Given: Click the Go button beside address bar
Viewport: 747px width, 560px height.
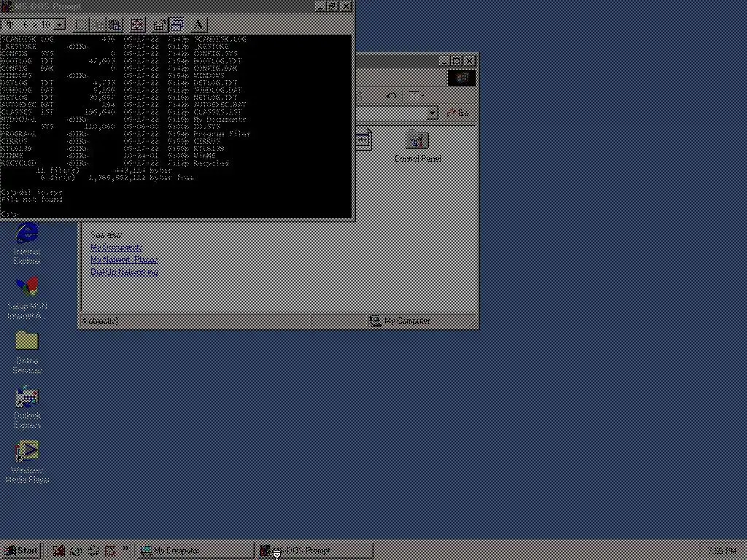Looking at the screenshot, I should coord(458,113).
